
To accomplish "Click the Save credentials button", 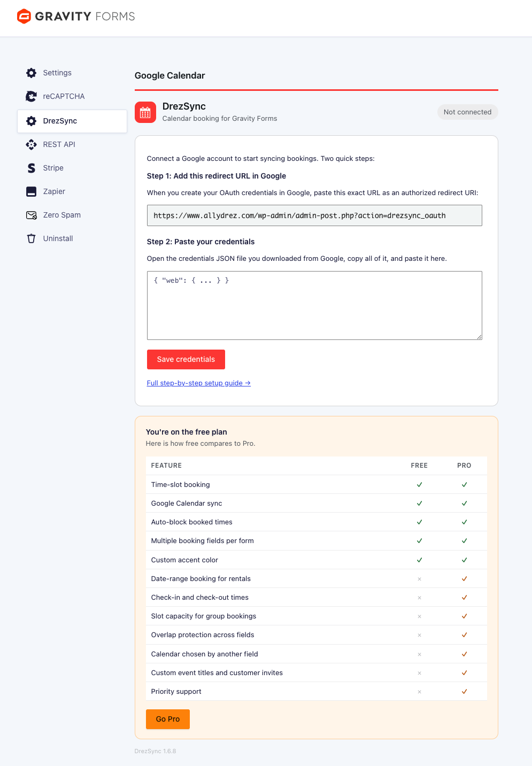I will [x=186, y=359].
